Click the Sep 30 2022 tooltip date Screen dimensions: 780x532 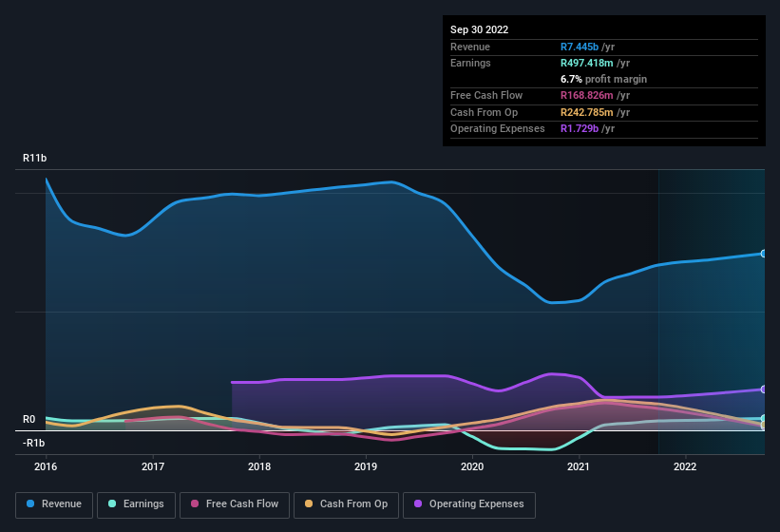pyautogui.click(x=479, y=29)
